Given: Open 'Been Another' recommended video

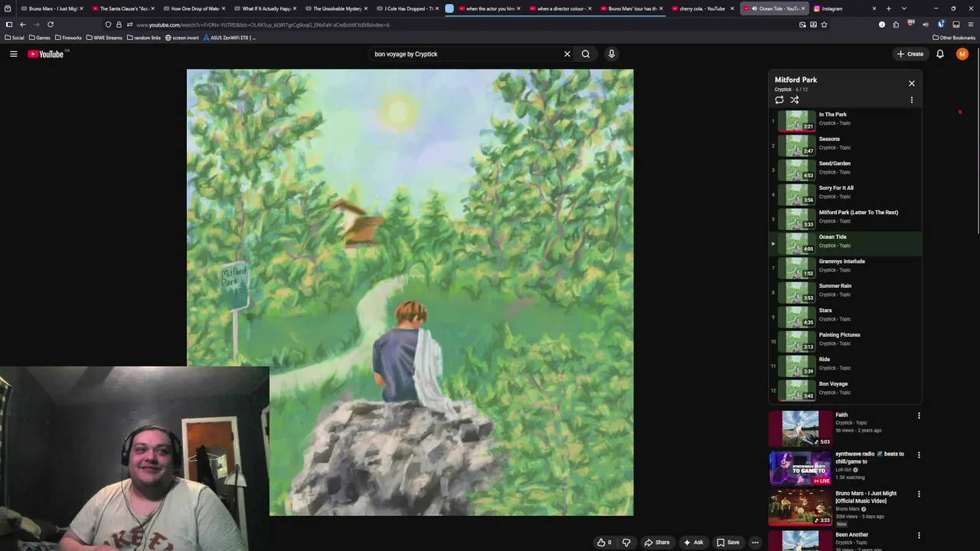Looking at the screenshot, I should [x=800, y=540].
